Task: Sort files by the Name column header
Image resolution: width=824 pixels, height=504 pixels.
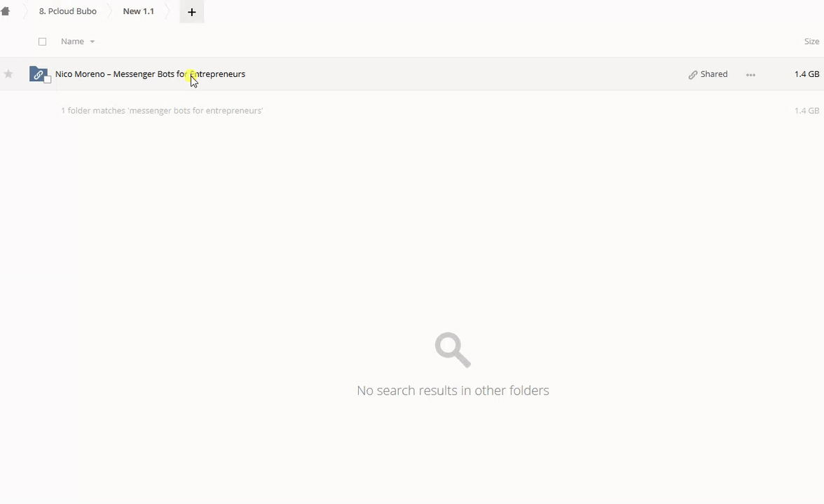Action: coord(72,41)
